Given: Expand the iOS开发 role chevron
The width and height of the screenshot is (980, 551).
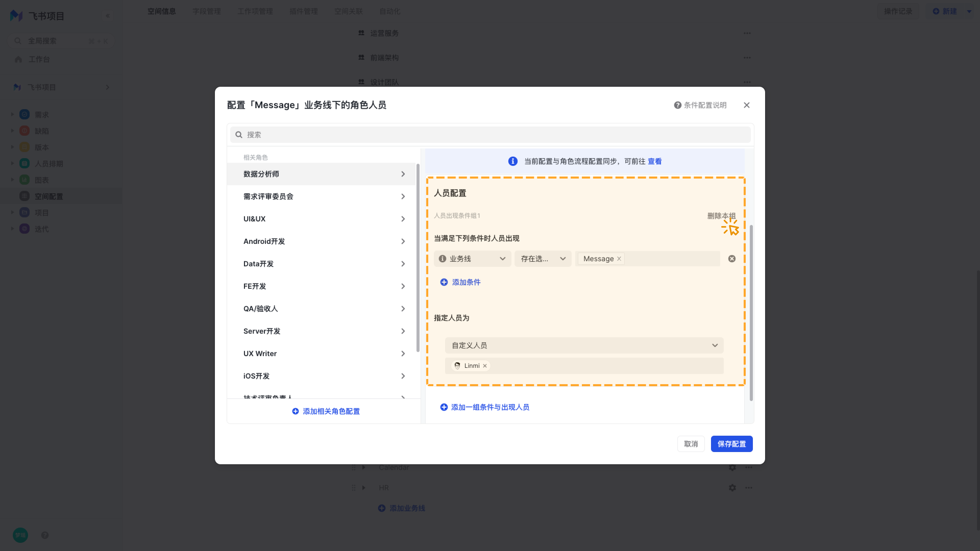Looking at the screenshot, I should [x=403, y=376].
